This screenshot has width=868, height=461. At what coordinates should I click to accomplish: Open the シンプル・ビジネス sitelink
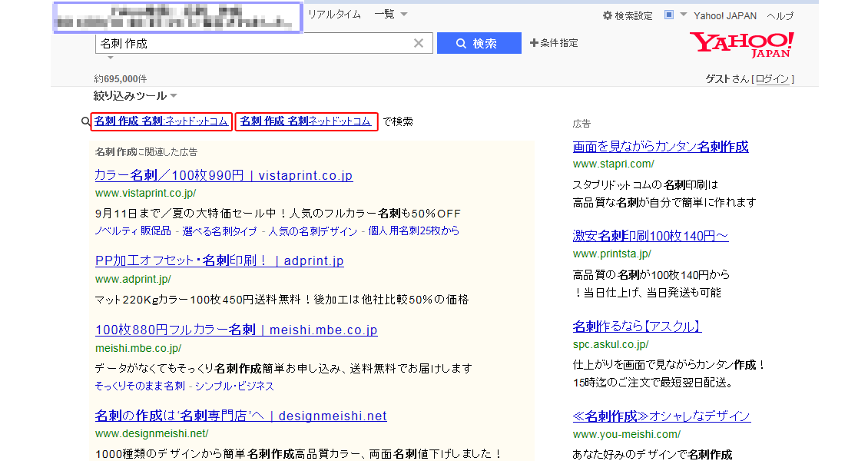pos(235,386)
